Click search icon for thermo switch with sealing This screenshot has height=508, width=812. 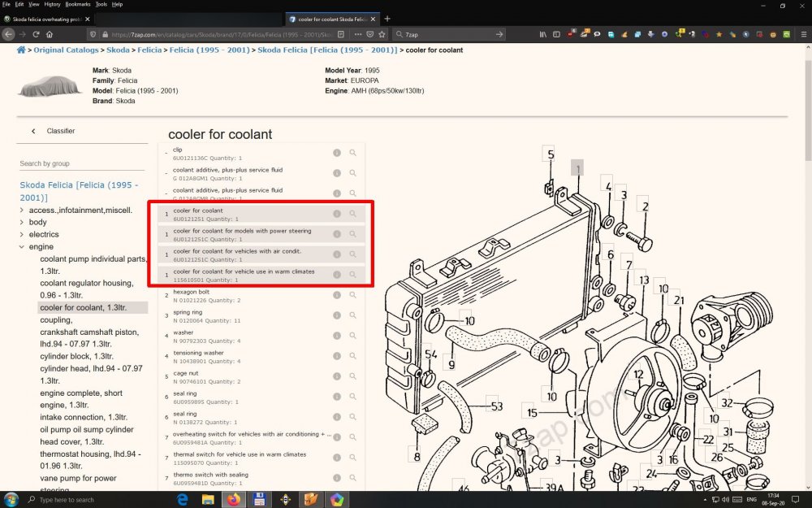[x=352, y=478]
